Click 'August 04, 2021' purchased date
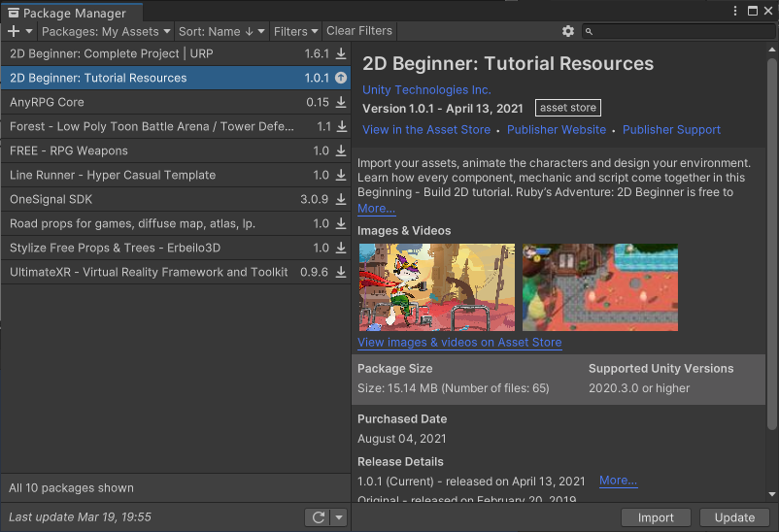779x532 pixels. point(402,439)
